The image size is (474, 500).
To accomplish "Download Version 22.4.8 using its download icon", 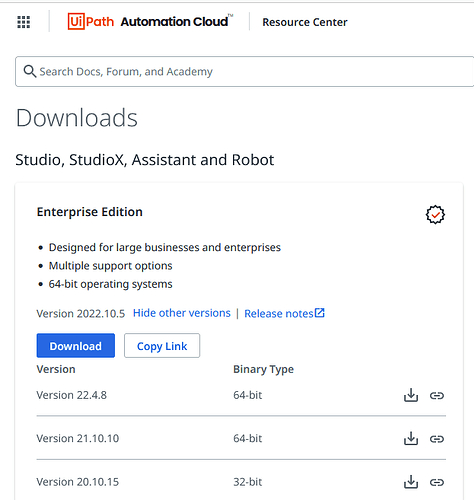I will tap(411, 395).
